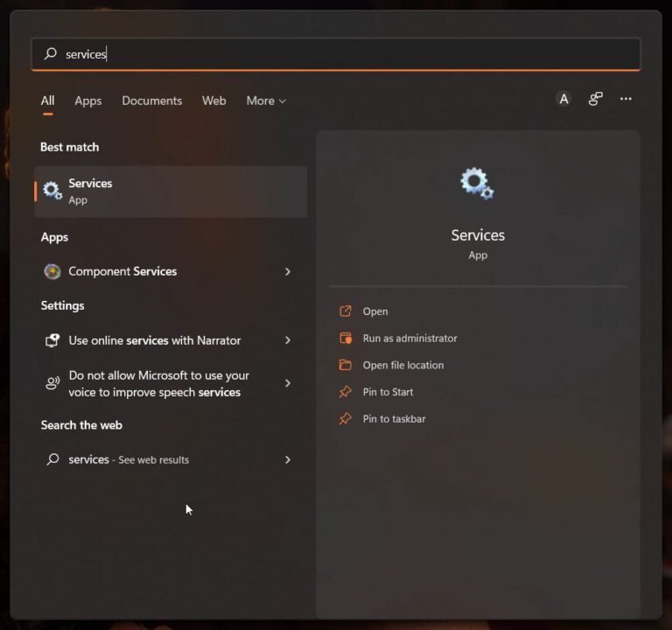
Task: Select the All filter tab
Action: [47, 101]
